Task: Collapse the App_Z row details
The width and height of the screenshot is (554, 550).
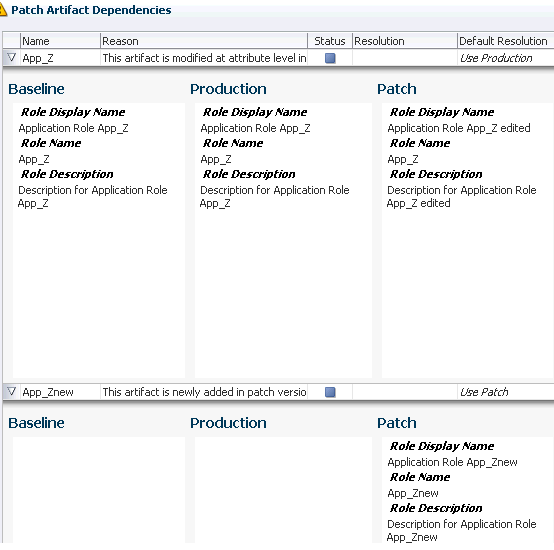Action: [x=11, y=58]
